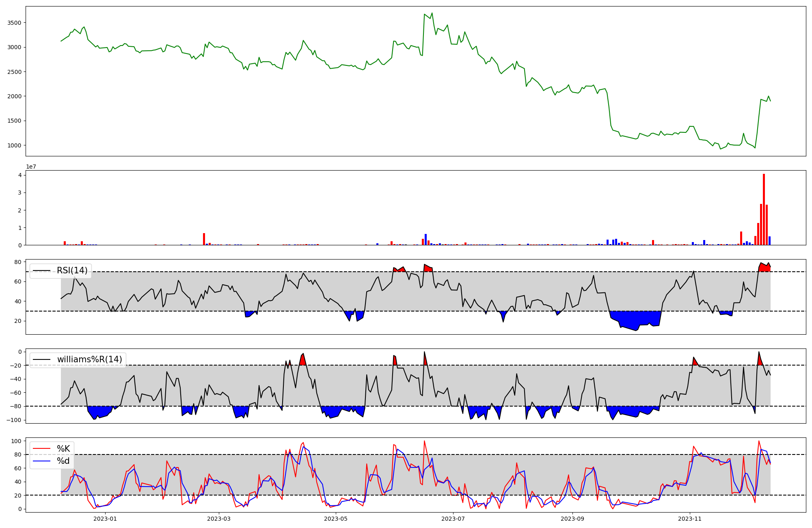Click the highest peak of green price line
This screenshot has width=812, height=528.
432,13
